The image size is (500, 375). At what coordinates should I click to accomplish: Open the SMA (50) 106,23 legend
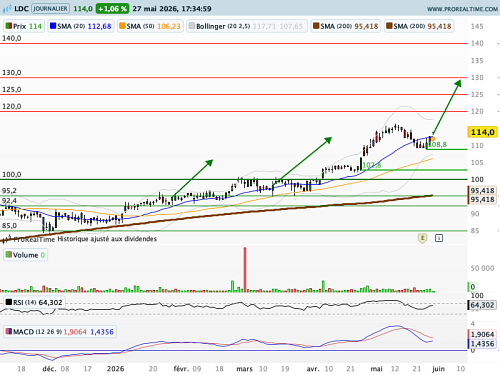(150, 26)
